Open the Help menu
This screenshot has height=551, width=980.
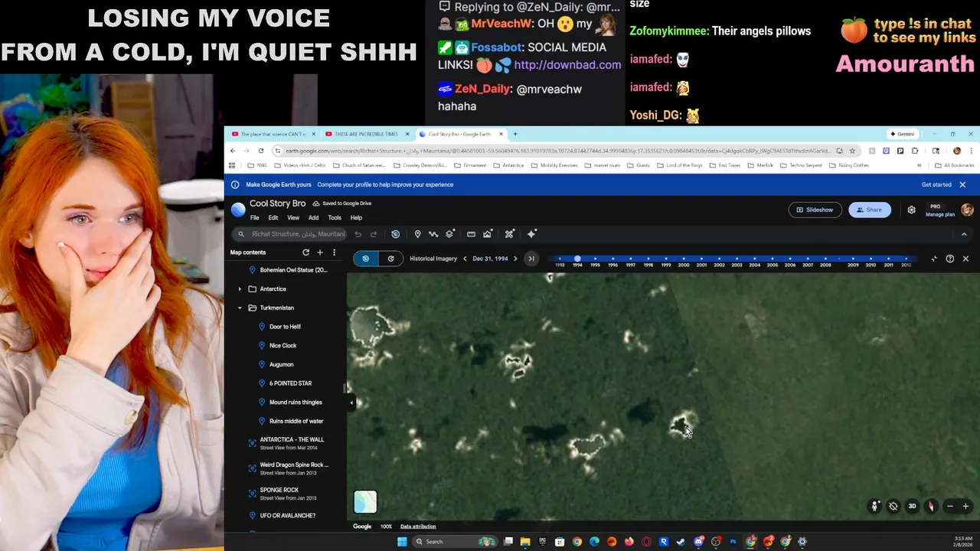coord(356,218)
